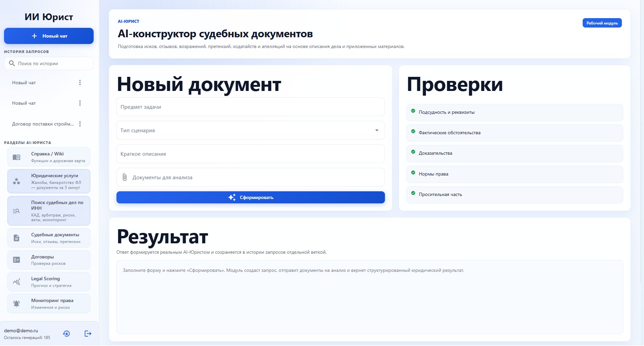
Task: Click the Нормы права check row
Action: (x=514, y=174)
